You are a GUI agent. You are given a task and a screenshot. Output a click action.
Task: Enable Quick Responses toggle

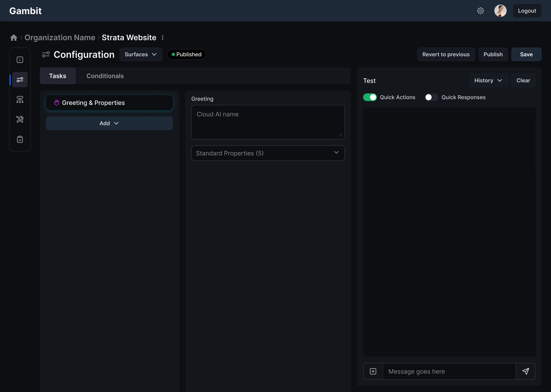coord(431,97)
